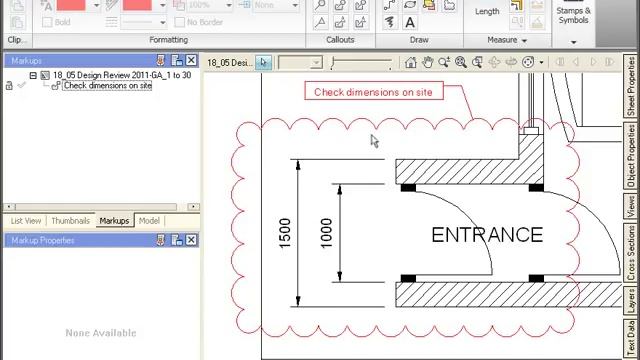
Task: Float the Markup Properties panel
Action: (177, 240)
